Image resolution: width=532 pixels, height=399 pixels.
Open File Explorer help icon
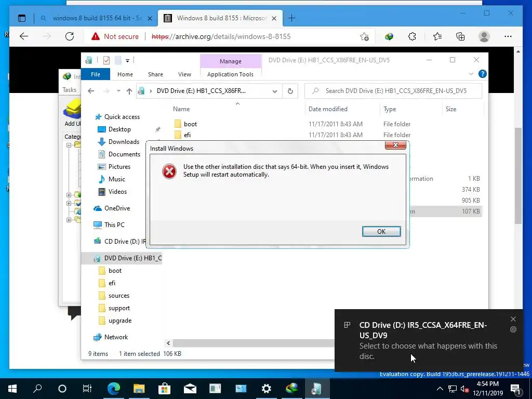coord(483,74)
